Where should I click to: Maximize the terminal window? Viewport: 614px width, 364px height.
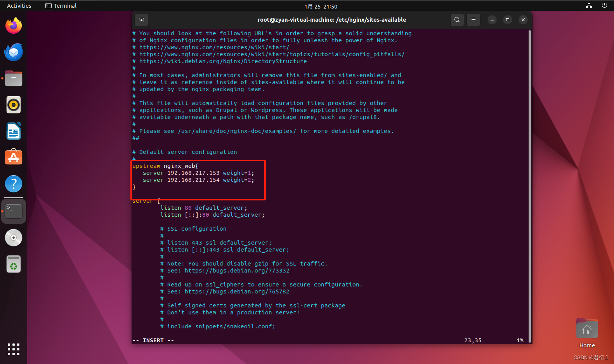(x=508, y=20)
